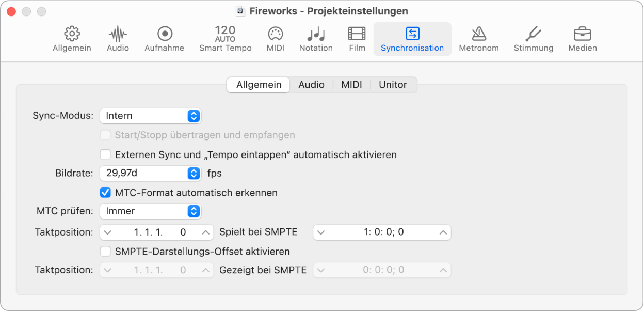644x312 pixels.
Task: Open the Aufnahme settings icon
Action: tap(164, 39)
